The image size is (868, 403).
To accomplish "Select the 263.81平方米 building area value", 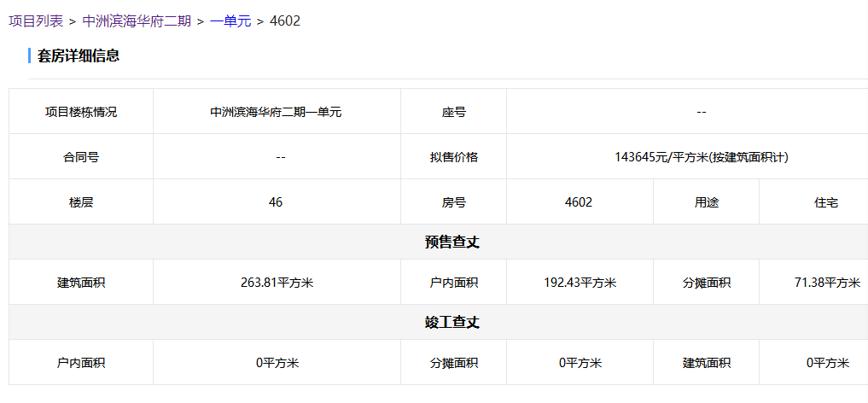I will tap(277, 283).
